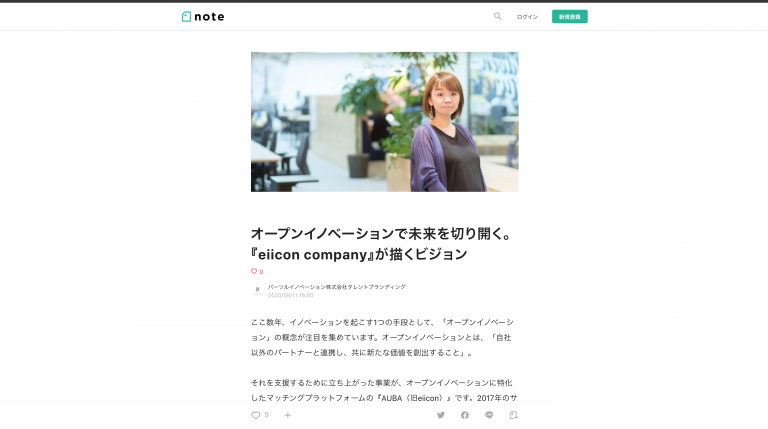Click the paragraph mentioning AUBA（旧eiicon）
The height and width of the screenshot is (429, 768).
[384, 390]
